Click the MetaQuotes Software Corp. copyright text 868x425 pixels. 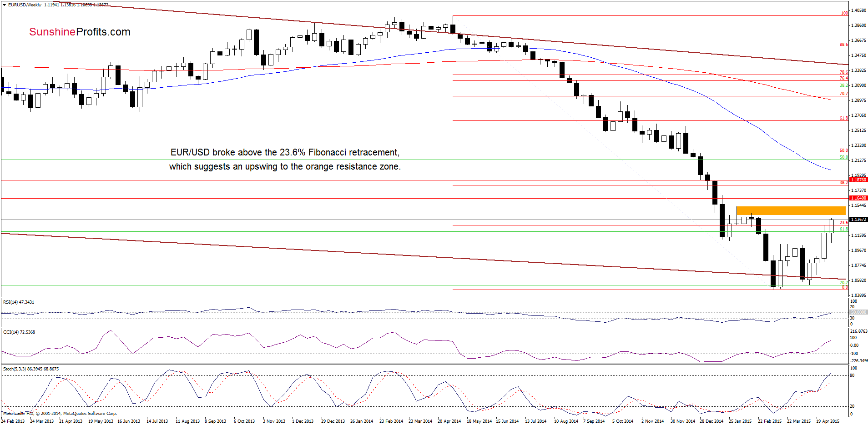pos(60,413)
